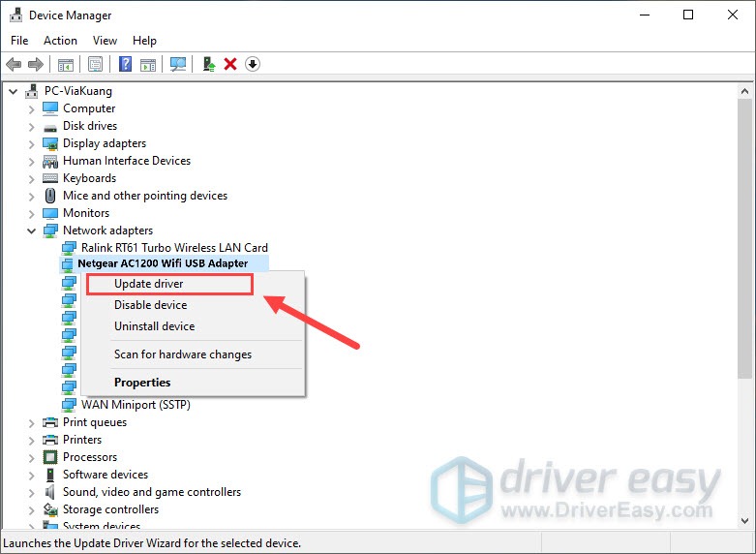
Task: Click Scan for hardware changes monitor icon
Action: [x=178, y=64]
